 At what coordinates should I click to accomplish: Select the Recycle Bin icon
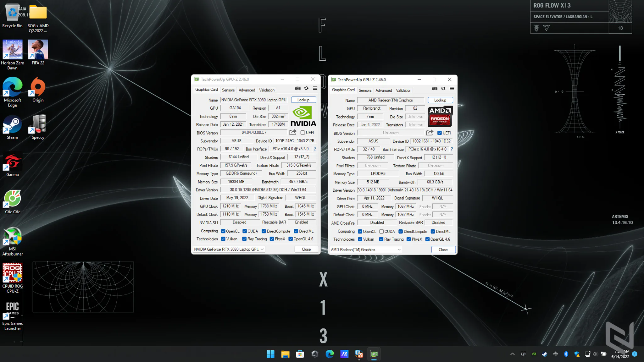click(x=13, y=16)
